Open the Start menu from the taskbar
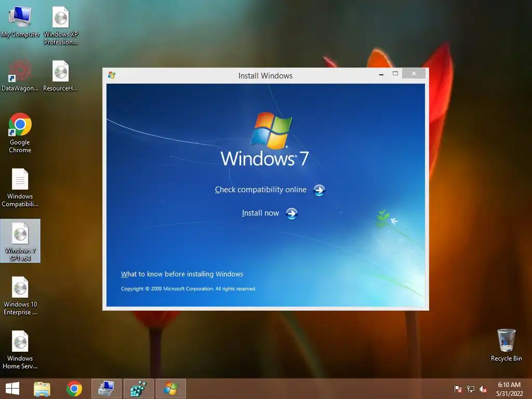Viewport: 532px width, 399px height. [12, 389]
